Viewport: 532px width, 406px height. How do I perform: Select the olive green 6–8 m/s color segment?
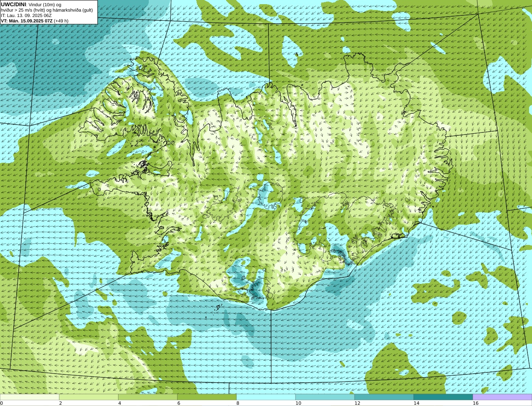[207, 397]
